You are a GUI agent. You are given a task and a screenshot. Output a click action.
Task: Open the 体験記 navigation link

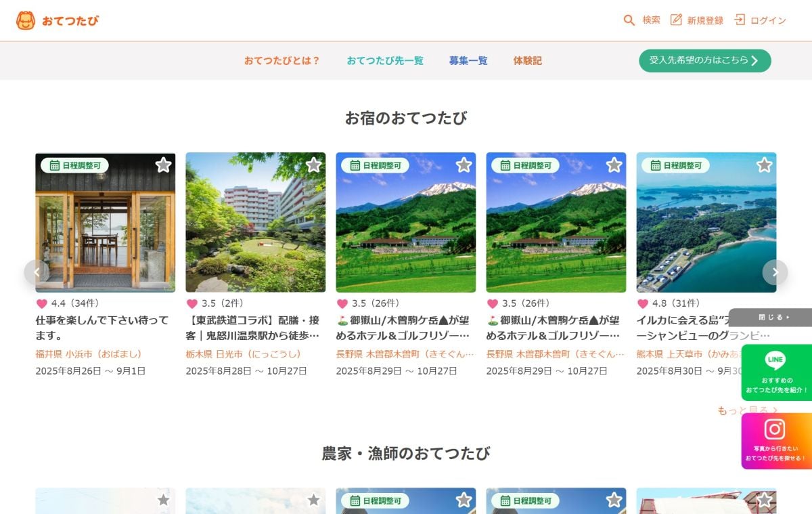click(x=527, y=61)
